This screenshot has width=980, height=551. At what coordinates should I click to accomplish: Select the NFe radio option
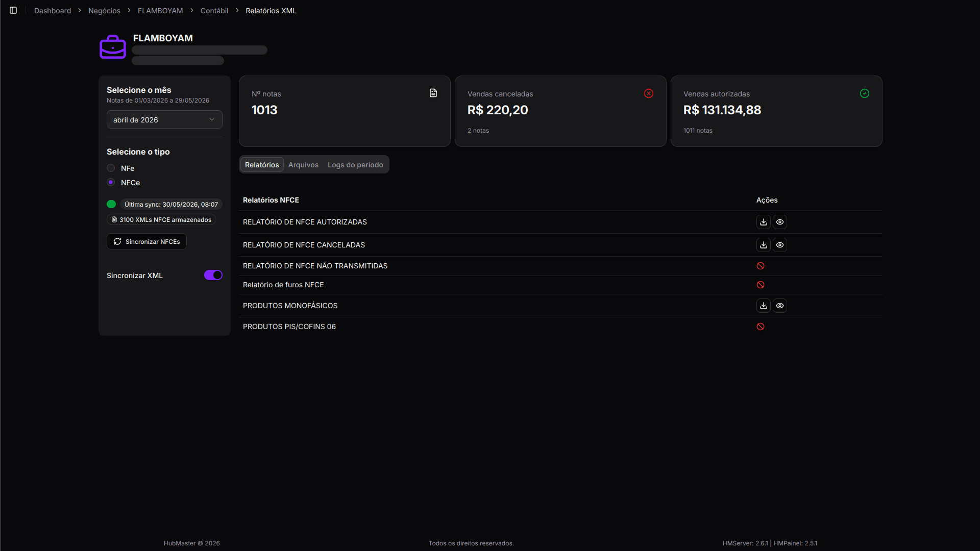pyautogui.click(x=111, y=168)
